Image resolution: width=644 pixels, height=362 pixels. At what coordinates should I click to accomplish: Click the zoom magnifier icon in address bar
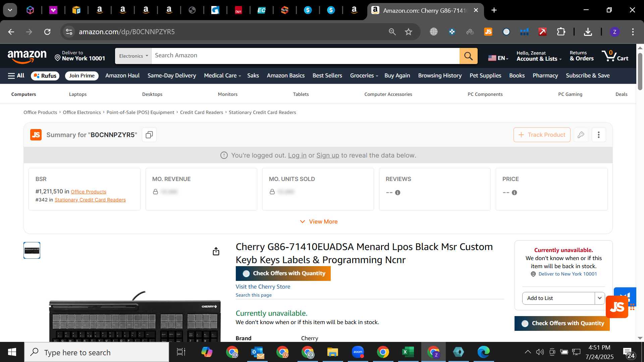(392, 32)
